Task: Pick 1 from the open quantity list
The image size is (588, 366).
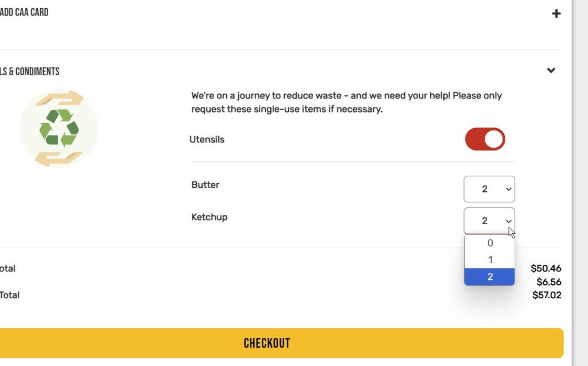Action: pyautogui.click(x=490, y=260)
